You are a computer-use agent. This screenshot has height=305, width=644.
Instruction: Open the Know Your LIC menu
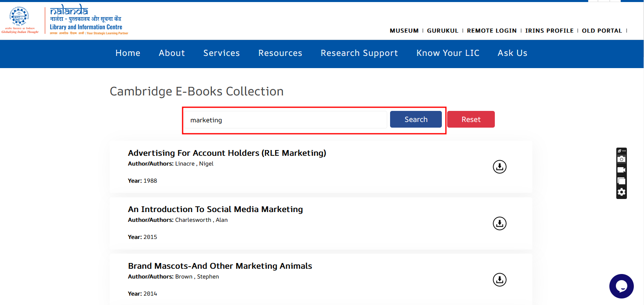click(448, 53)
